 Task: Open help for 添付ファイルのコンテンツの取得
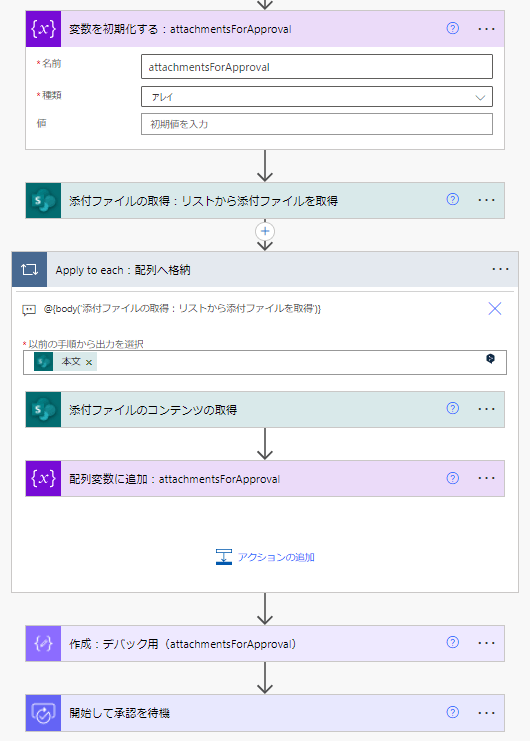click(x=453, y=408)
